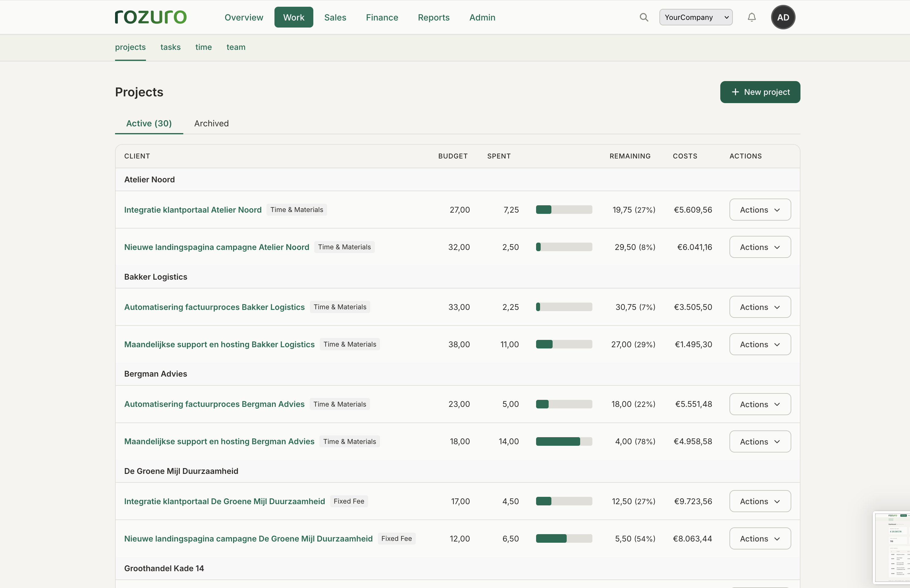Open Nieuwe landingspagina campagne De Groene Mijl project
Viewport: 910px width, 588px height.
pos(248,538)
